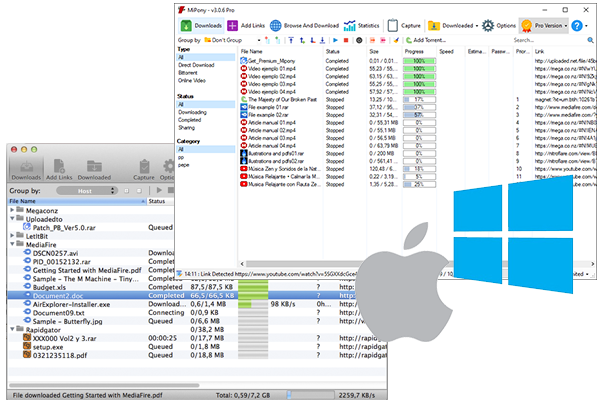The height and width of the screenshot is (400, 600).
Task: Filter status by Downloading
Action: [192, 112]
